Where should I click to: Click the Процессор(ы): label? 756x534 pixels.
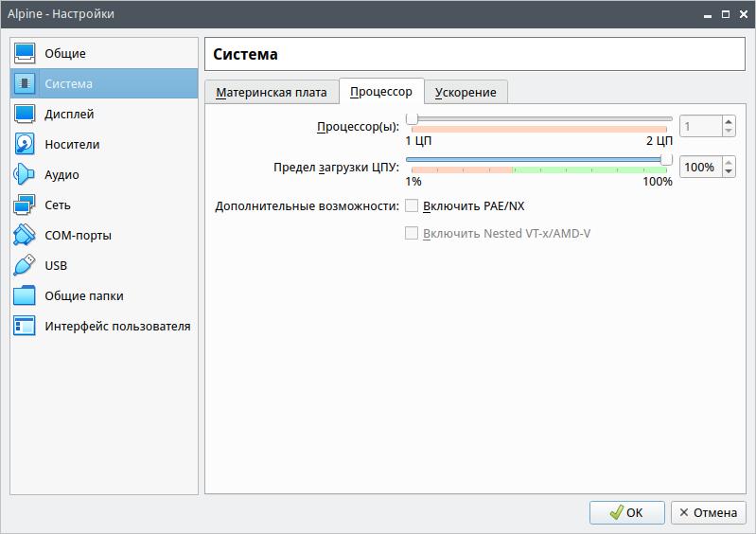pyautogui.click(x=359, y=127)
